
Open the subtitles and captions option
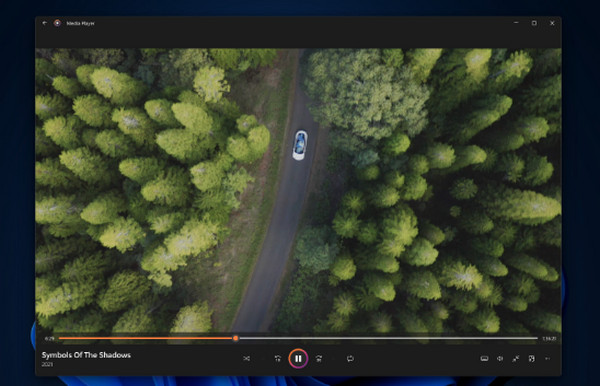(x=484, y=358)
